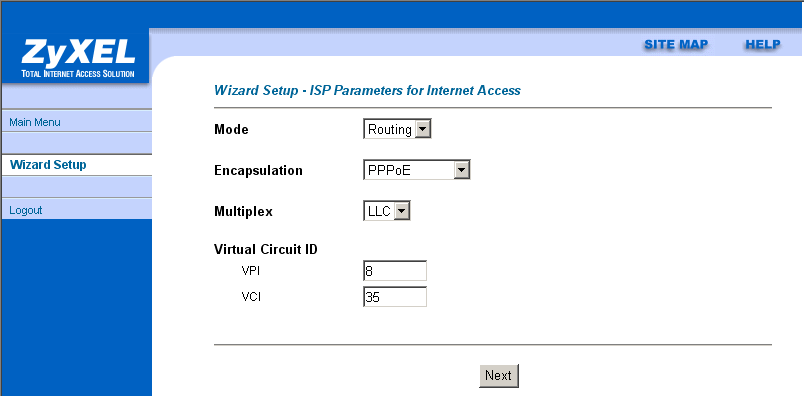Image resolution: width=804 pixels, height=396 pixels.
Task: Open the SITE MAP link
Action: pos(676,45)
